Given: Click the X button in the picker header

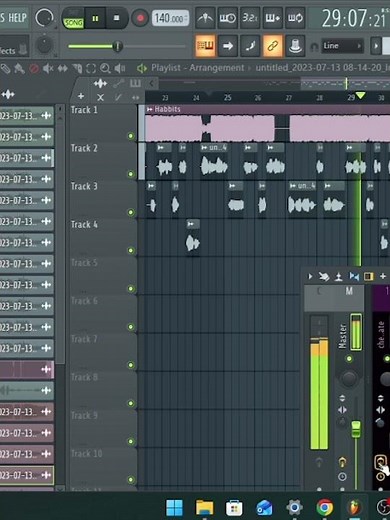Looking at the screenshot, I should tap(100, 97).
